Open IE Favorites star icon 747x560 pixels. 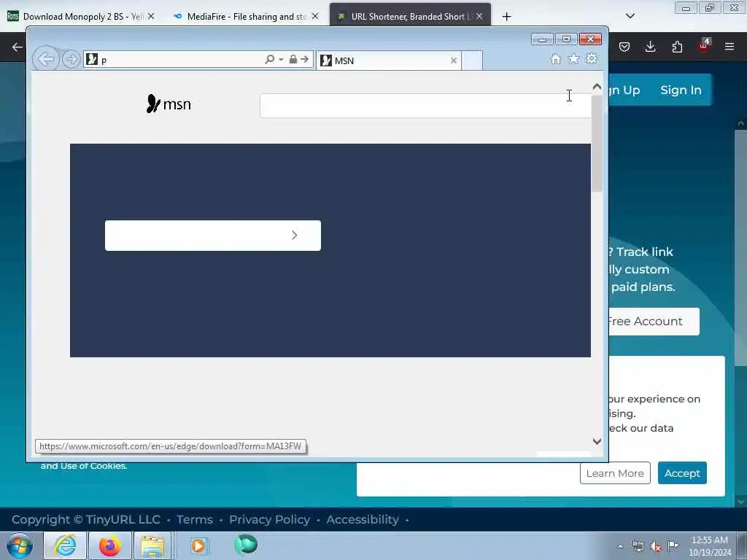click(573, 58)
